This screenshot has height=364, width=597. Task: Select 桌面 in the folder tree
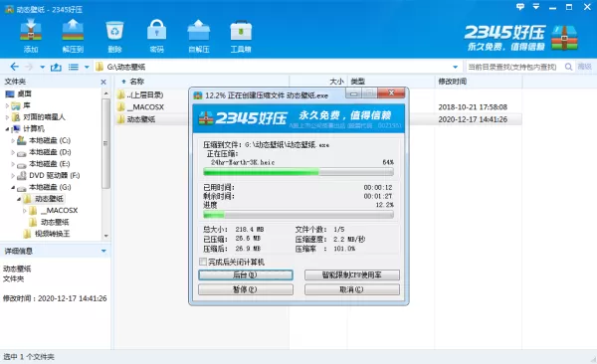pos(24,93)
